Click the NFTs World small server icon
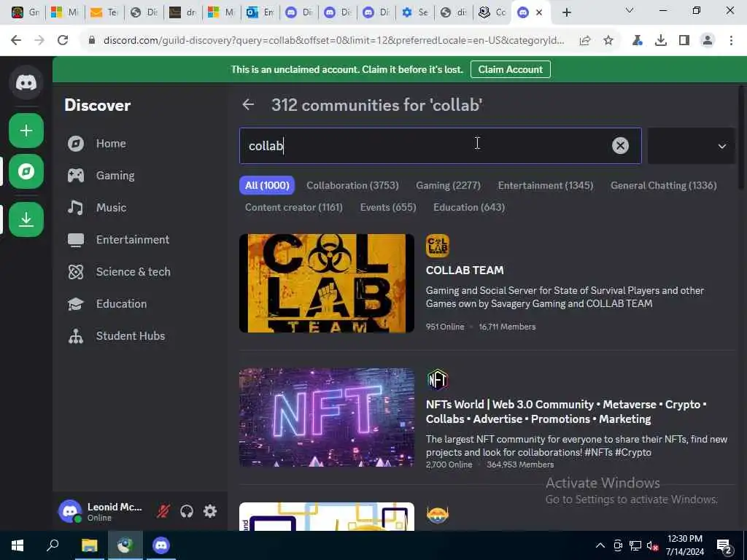The image size is (747, 560). coord(438,380)
